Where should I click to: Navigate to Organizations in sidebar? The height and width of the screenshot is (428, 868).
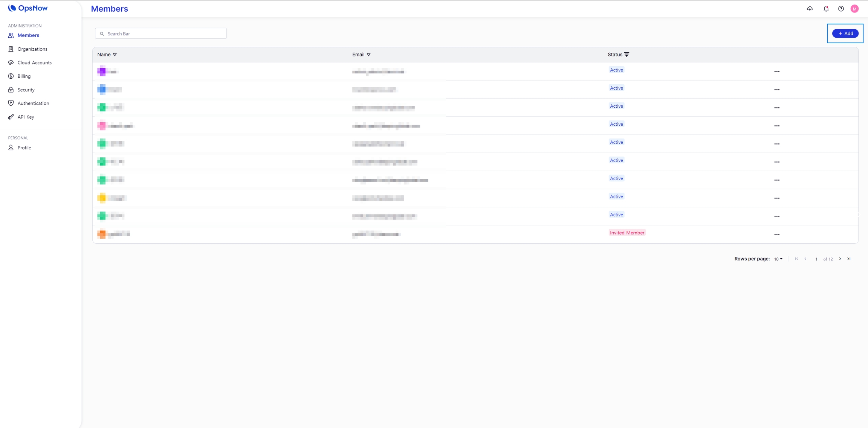click(32, 49)
